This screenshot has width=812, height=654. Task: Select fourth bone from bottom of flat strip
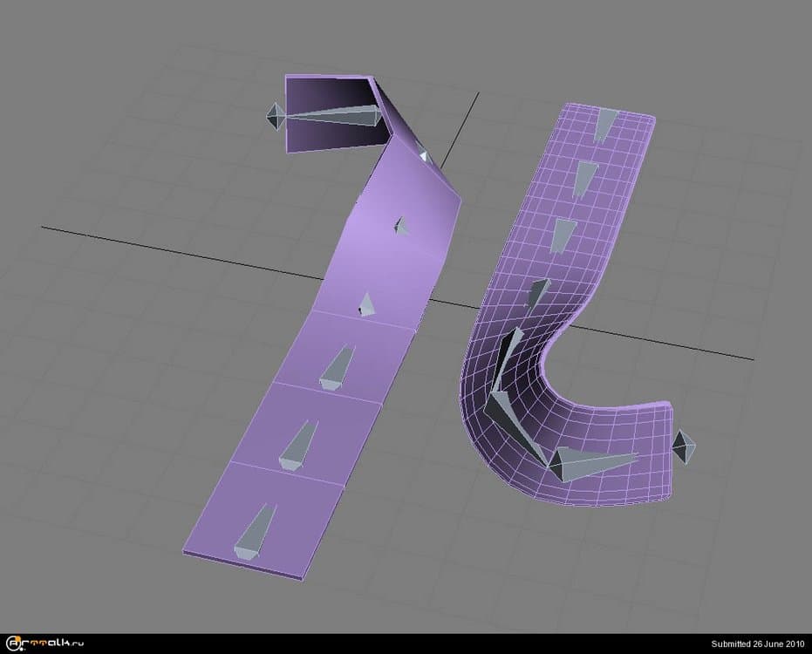click(x=367, y=304)
